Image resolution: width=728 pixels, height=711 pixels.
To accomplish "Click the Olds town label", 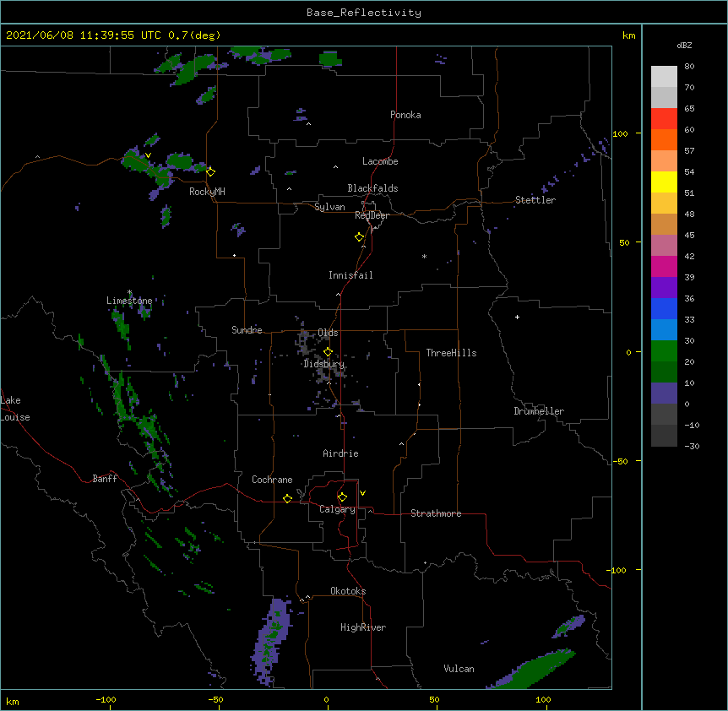I will (328, 333).
